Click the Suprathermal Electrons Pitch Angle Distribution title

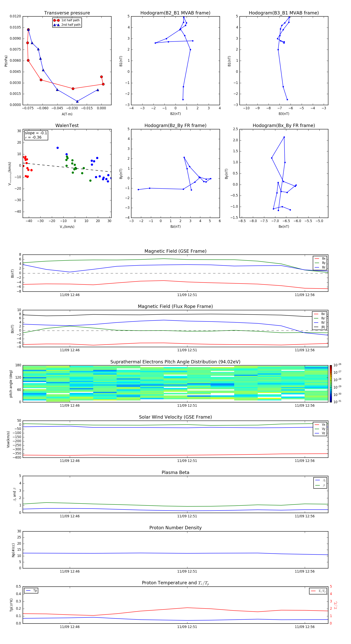pyautogui.click(x=175, y=362)
